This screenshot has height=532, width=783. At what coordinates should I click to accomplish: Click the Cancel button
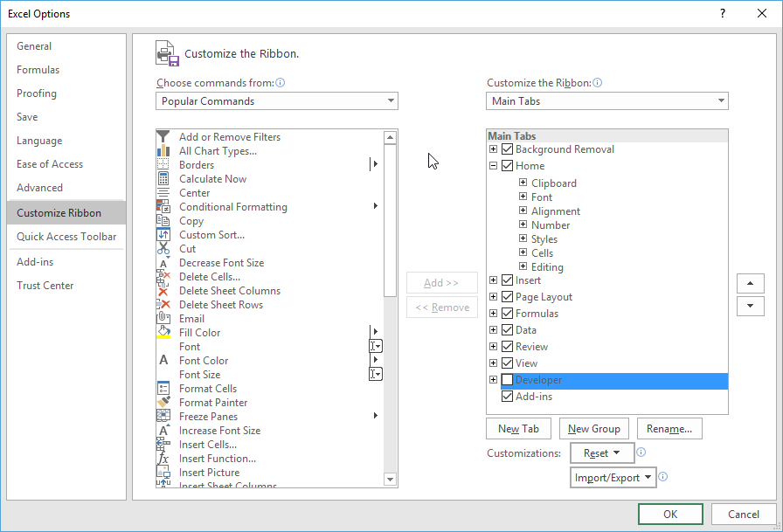(x=743, y=514)
